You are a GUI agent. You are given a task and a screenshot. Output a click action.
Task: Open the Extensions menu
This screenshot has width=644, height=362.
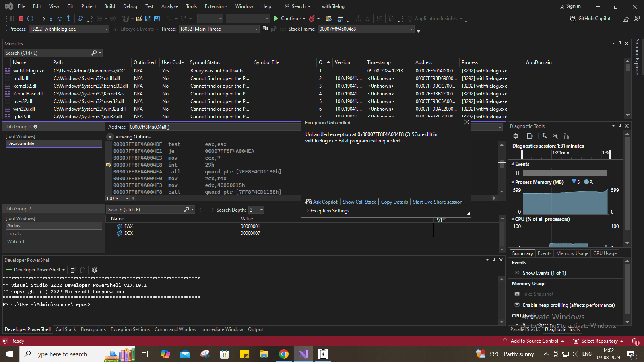tap(216, 6)
